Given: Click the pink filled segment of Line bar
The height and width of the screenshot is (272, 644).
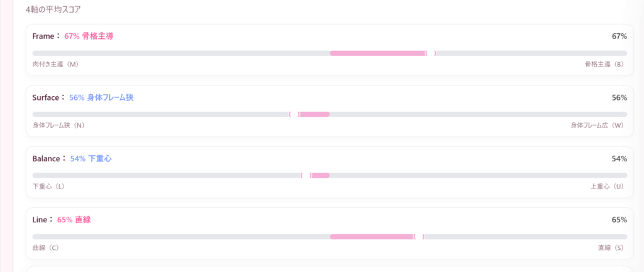Looking at the screenshot, I should tap(371, 237).
